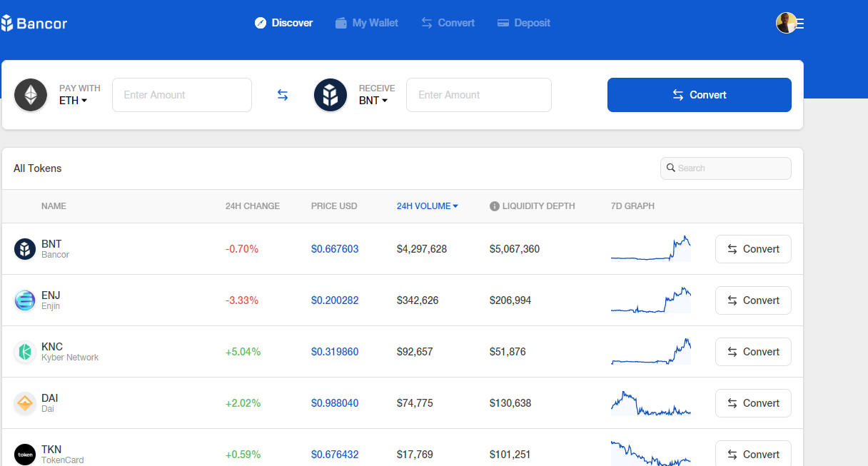Screen dimensions: 868x466
Task: Select the Kyber Network name
Action: 70,358
